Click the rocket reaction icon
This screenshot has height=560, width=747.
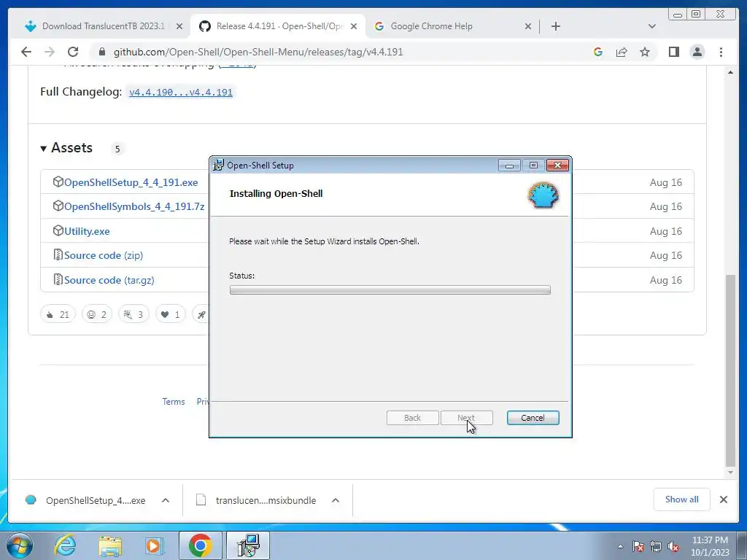click(201, 314)
